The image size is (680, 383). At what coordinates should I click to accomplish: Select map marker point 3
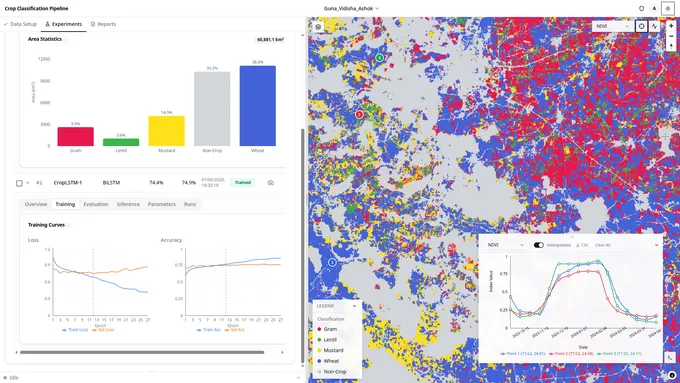coord(379,58)
